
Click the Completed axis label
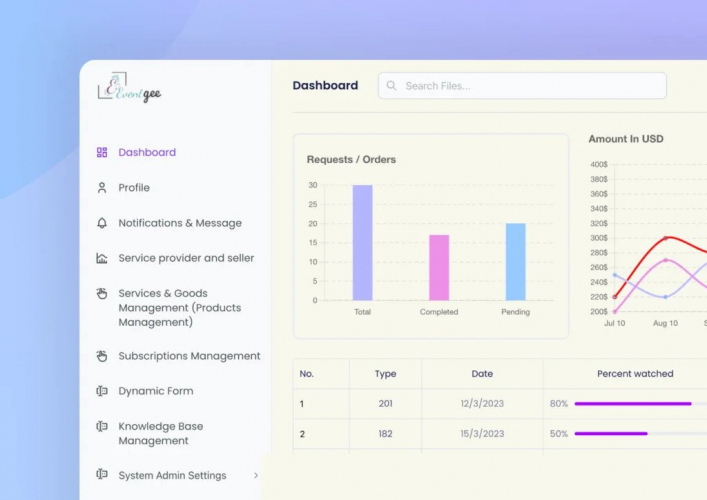click(439, 312)
